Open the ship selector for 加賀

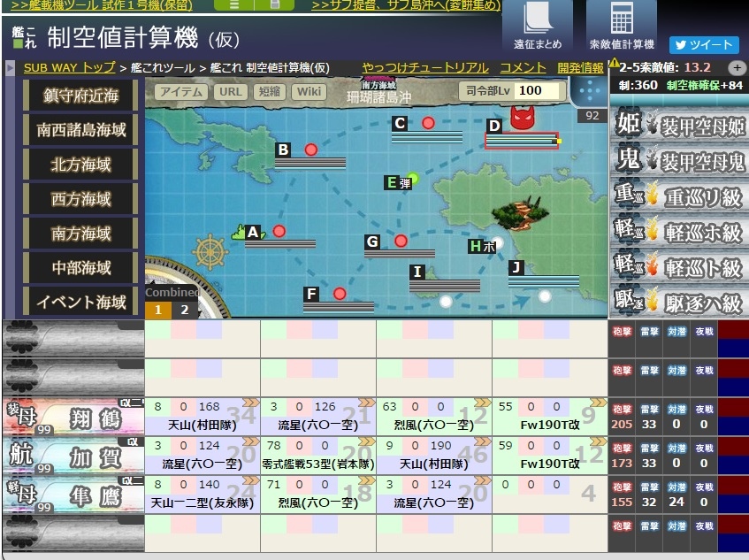pos(73,456)
